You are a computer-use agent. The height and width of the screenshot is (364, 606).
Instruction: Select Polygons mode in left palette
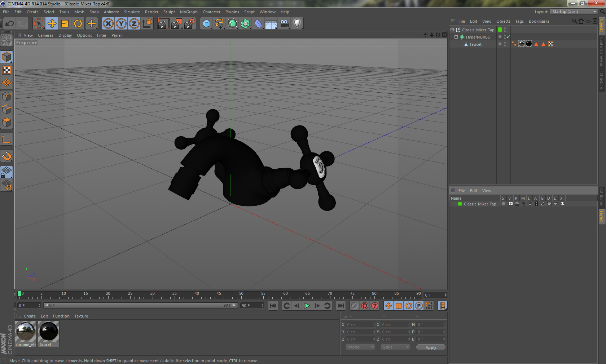tap(7, 123)
